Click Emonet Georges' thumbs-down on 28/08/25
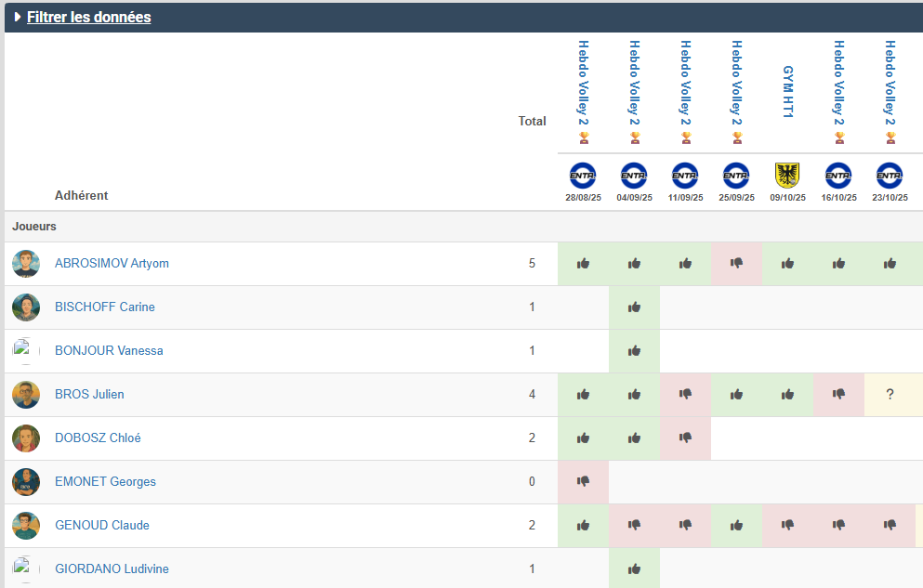 583,481
